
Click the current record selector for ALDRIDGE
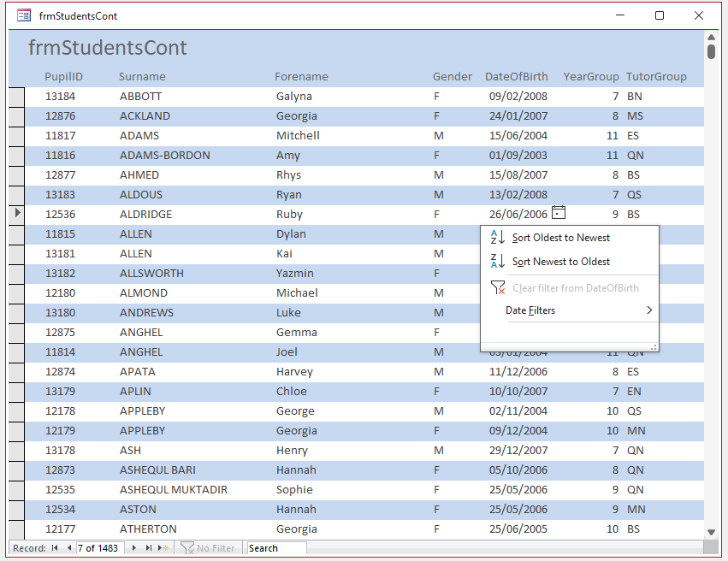click(16, 215)
